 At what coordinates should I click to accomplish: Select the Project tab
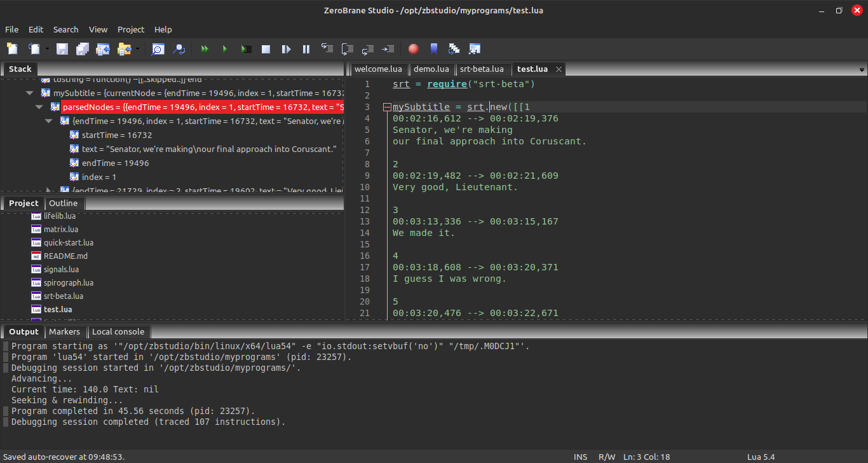point(24,203)
